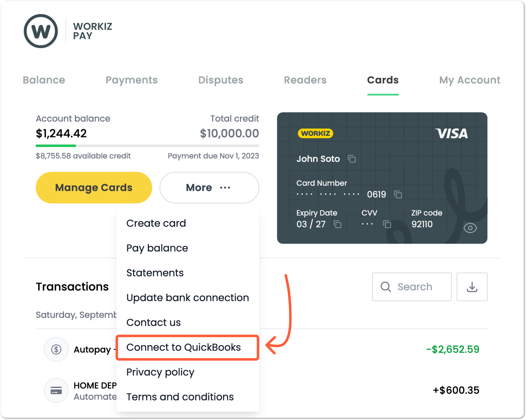The image size is (526, 420).
Task: Click the search magnifier icon
Action: tap(386, 287)
